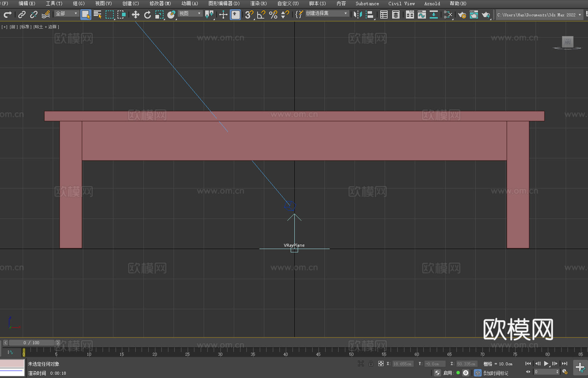The width and height of the screenshot is (588, 378).
Task: Open 修改器(M) menu
Action: [160, 3]
